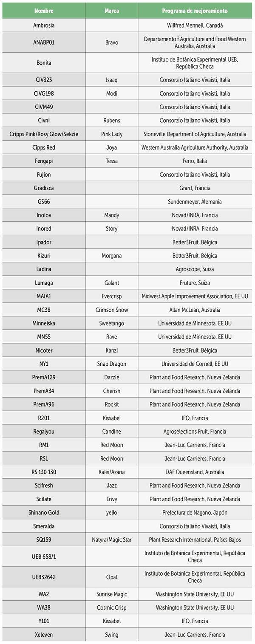
Task: Click the Programa de mejoramiento header
Action: coord(195,11)
